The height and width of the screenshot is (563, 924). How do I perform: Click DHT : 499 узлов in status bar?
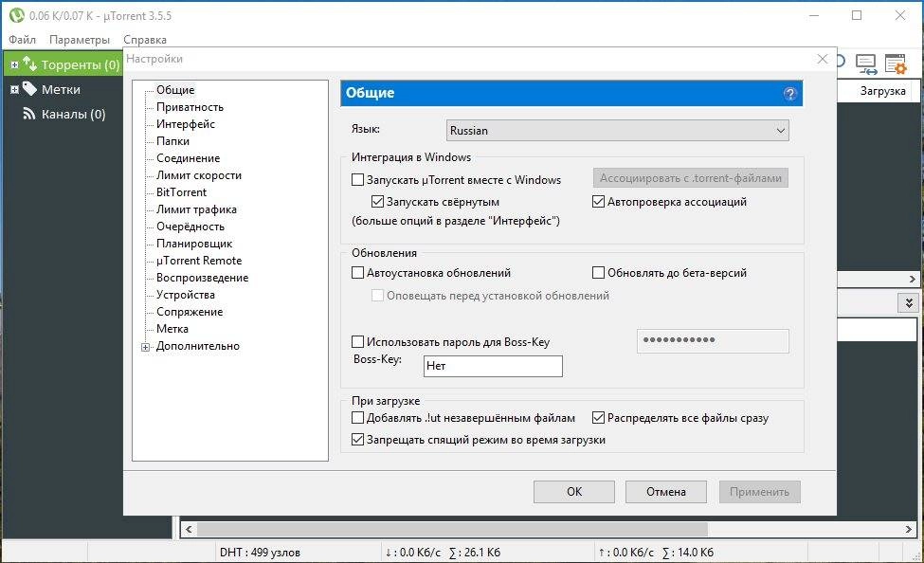(x=260, y=553)
